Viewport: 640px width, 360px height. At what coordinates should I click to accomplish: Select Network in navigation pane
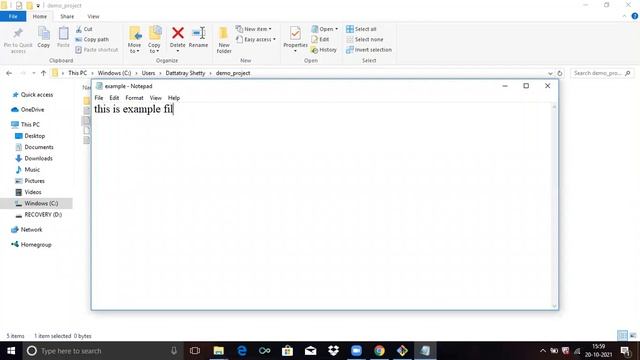pos(31,230)
